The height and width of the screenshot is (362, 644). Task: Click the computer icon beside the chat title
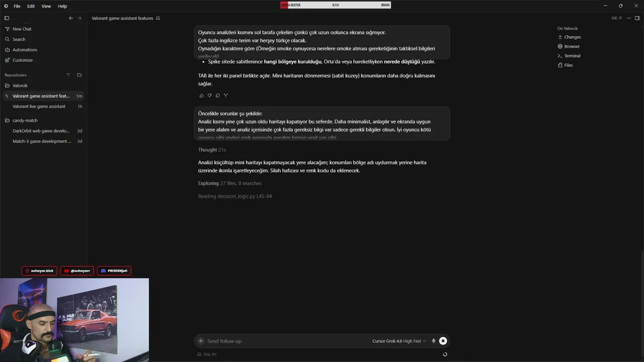(x=158, y=18)
